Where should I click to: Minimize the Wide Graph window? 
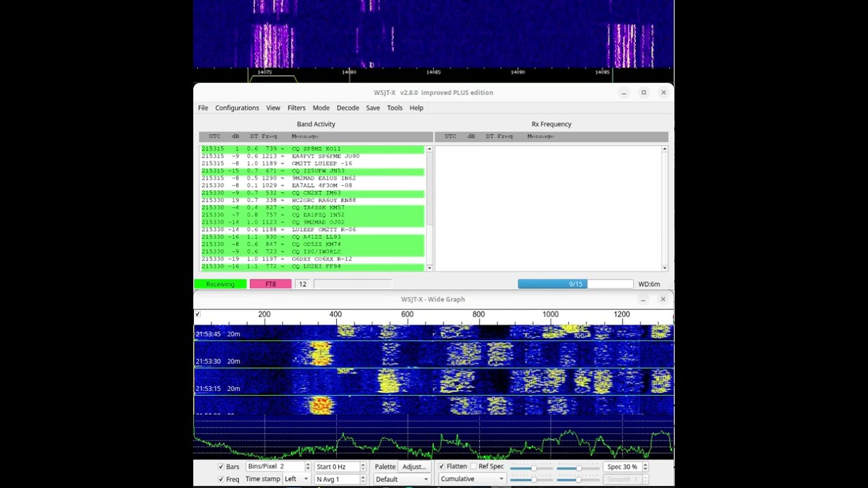[x=643, y=300]
